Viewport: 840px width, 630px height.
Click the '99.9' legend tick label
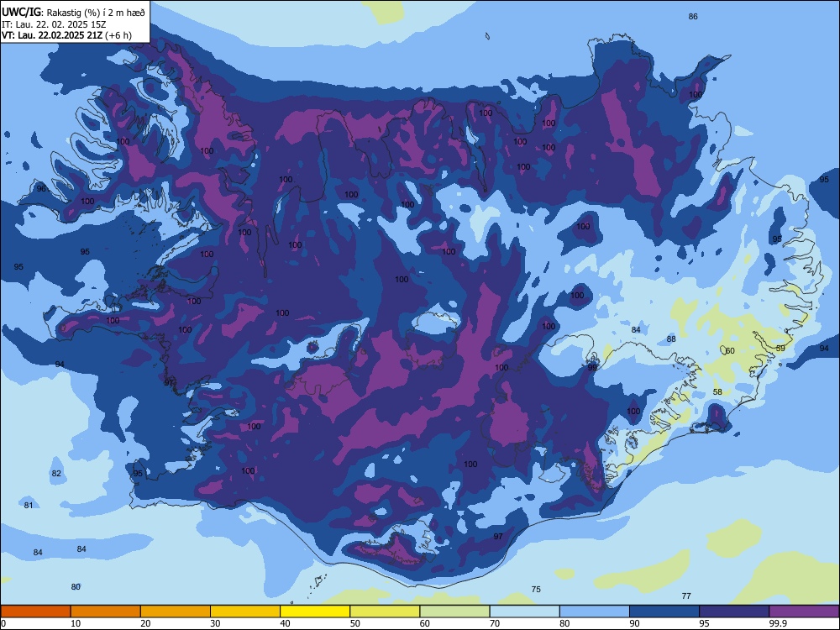[779, 623]
